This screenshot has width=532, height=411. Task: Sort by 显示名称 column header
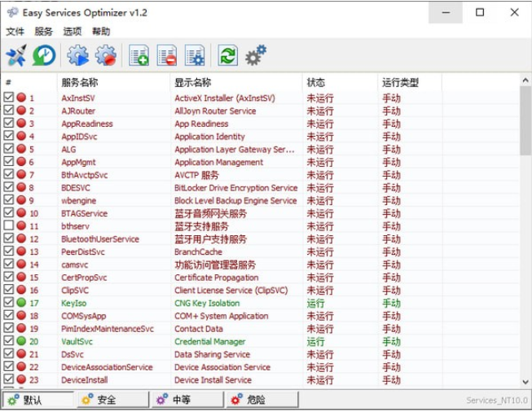coord(236,83)
